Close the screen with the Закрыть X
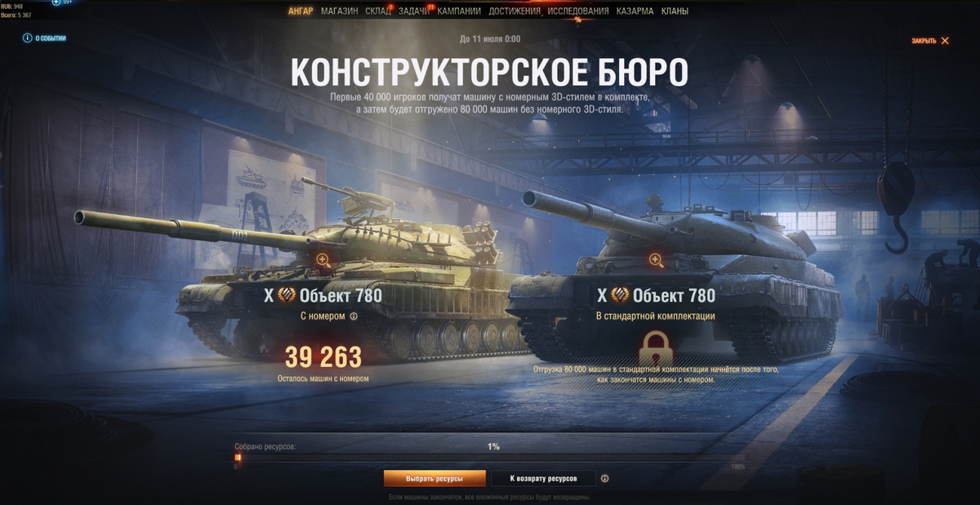This screenshot has height=505, width=980. [x=945, y=41]
